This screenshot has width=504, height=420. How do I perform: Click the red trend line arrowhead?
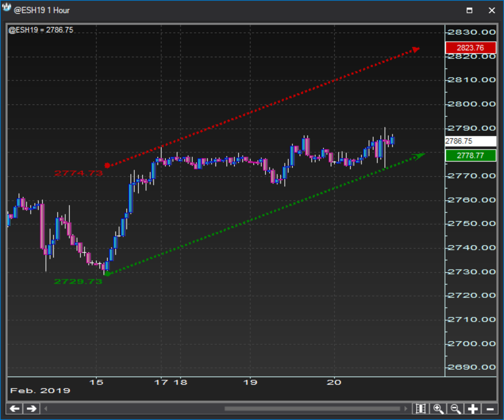coord(416,49)
